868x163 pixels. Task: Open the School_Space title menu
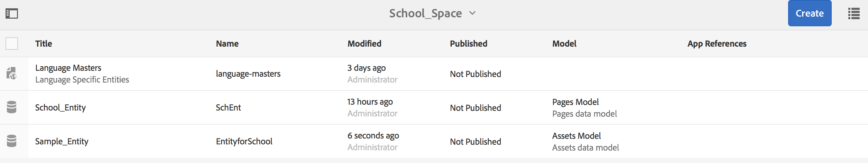click(x=425, y=13)
